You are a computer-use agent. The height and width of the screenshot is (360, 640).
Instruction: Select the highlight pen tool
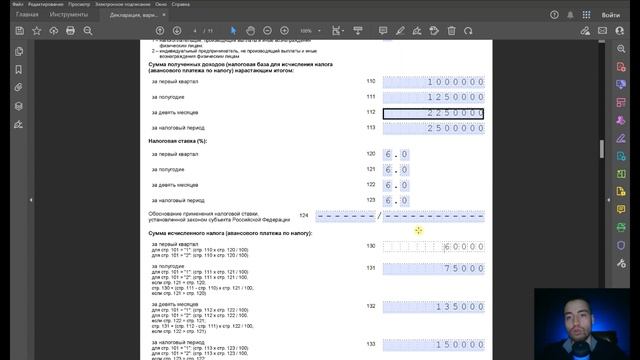pyautogui.click(x=400, y=31)
